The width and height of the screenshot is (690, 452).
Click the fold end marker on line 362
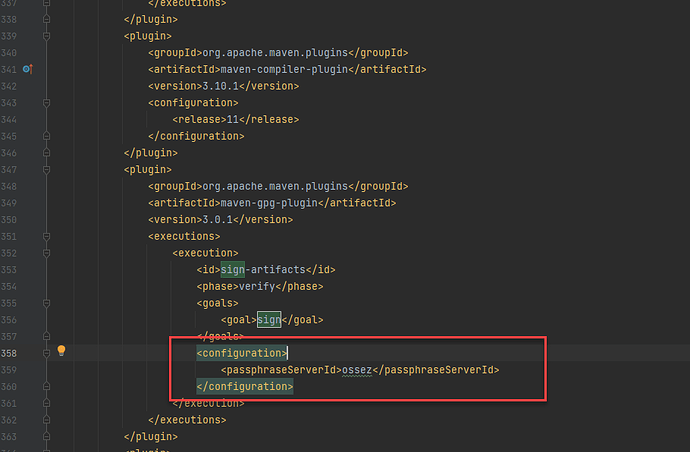46,420
